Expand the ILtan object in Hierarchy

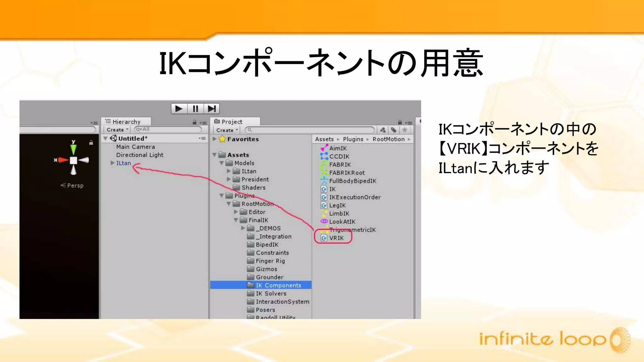coord(112,163)
